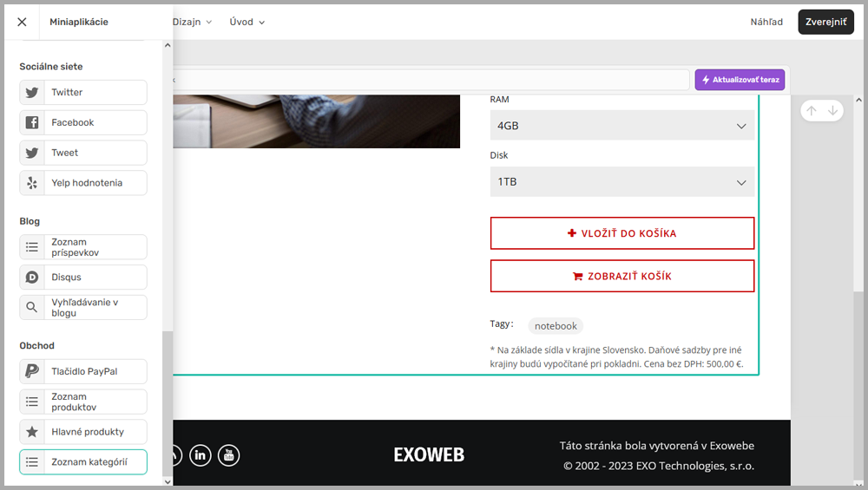Insert the Disqus comments widget

pos(83,278)
